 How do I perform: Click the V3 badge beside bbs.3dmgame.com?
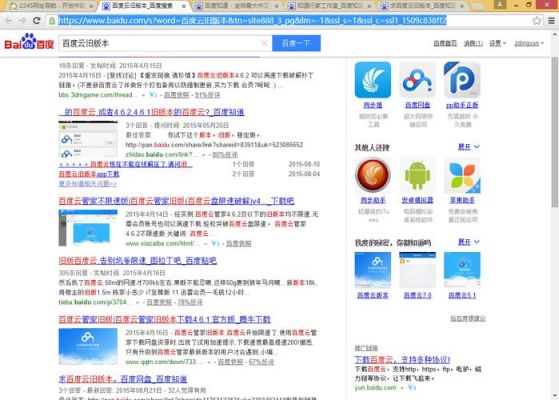pyautogui.click(x=153, y=95)
